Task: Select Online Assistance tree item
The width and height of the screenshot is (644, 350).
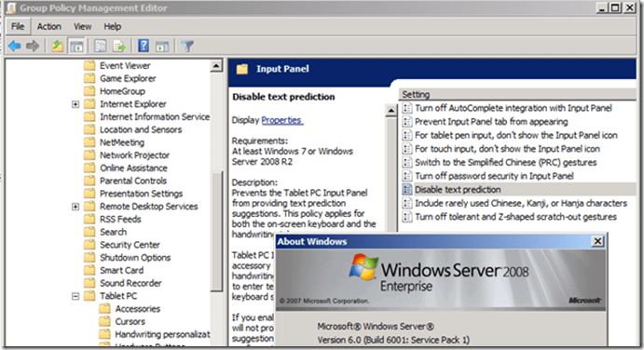Action: coord(133,168)
